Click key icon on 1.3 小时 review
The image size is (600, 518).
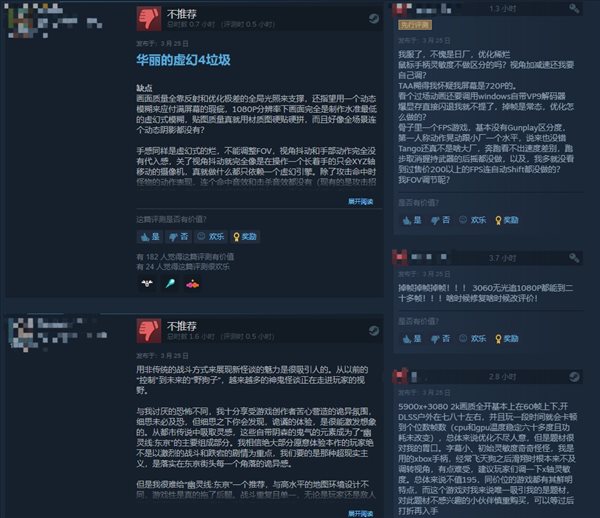tap(574, 8)
